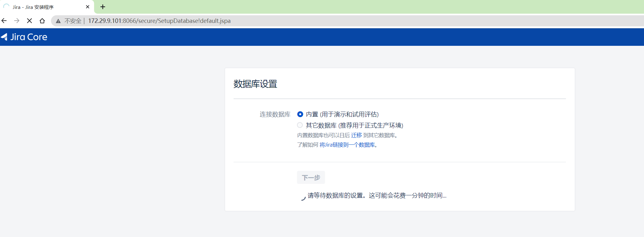Go back using the browser back arrow
644x237 pixels.
coord(4,21)
